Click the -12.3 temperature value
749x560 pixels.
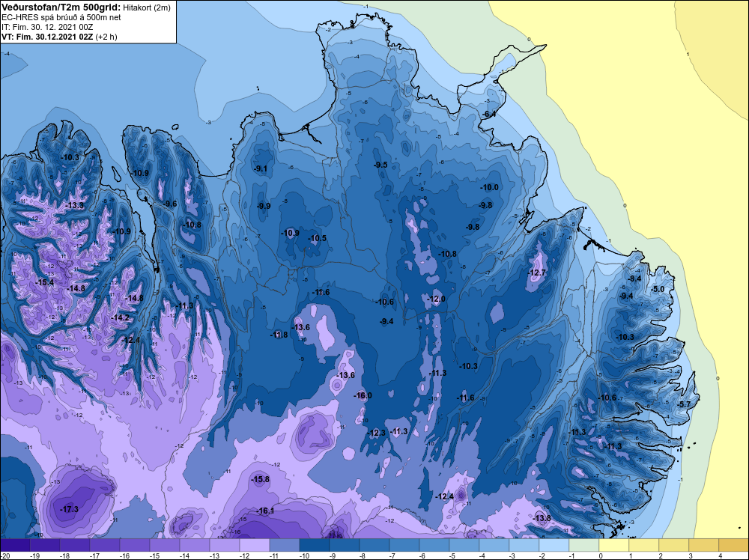pyautogui.click(x=377, y=433)
